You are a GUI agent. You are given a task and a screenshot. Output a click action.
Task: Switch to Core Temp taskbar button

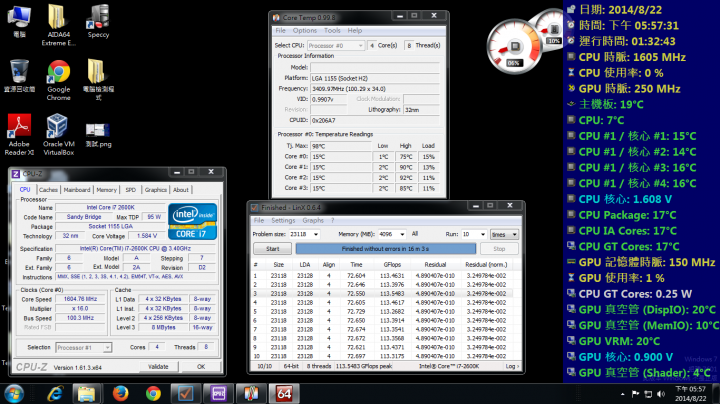pos(251,394)
